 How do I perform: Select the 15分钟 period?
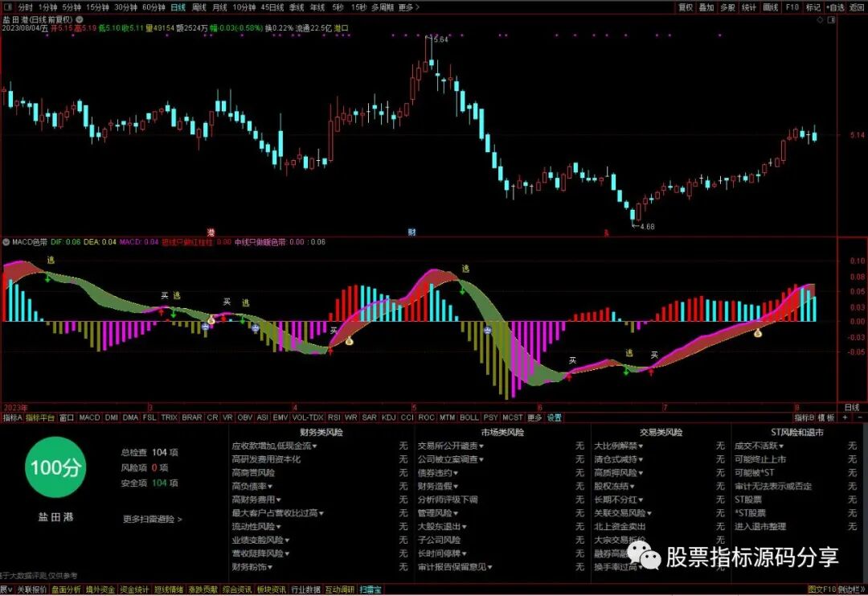pos(97,7)
